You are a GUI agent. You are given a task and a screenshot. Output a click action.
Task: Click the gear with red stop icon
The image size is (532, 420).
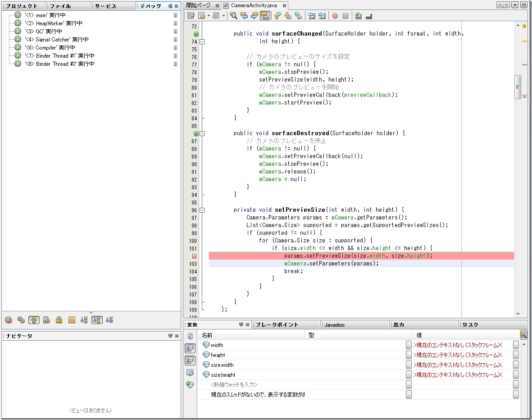[9, 320]
